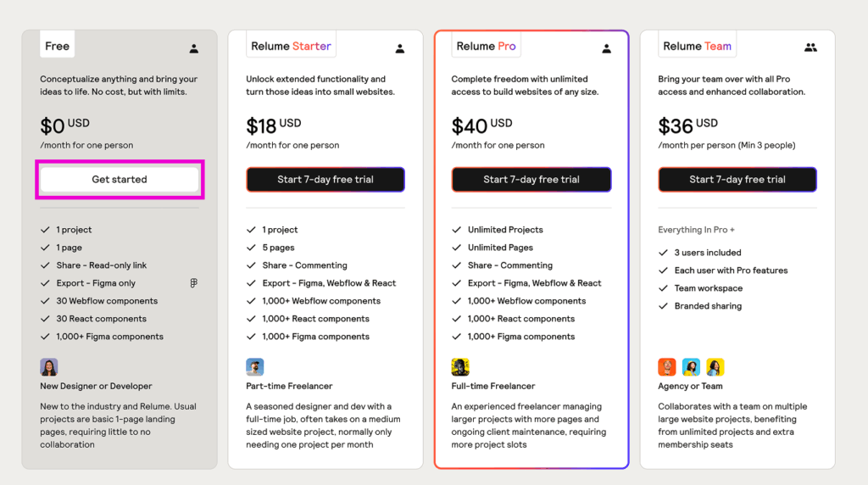Image resolution: width=868 pixels, height=485 pixels.
Task: Start 7-day free trial for Relume Pro
Action: click(531, 180)
